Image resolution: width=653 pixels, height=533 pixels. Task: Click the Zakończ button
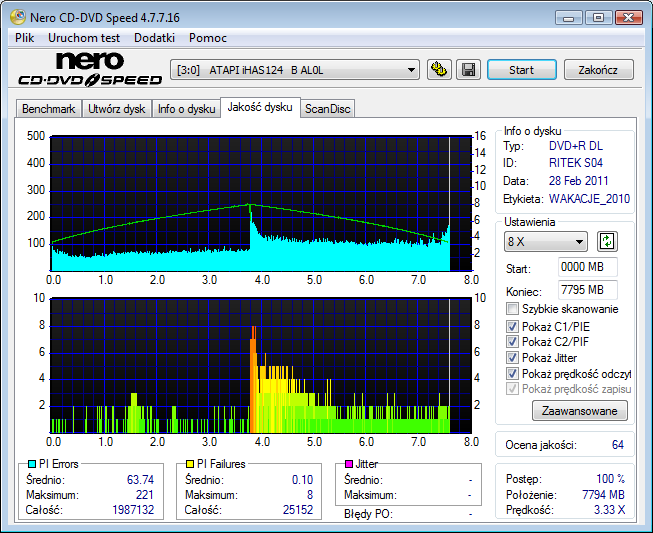pyautogui.click(x=598, y=70)
